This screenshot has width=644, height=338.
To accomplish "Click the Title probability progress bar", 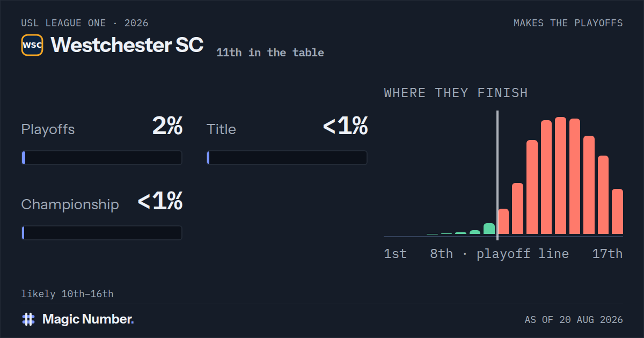I will 287,158.
